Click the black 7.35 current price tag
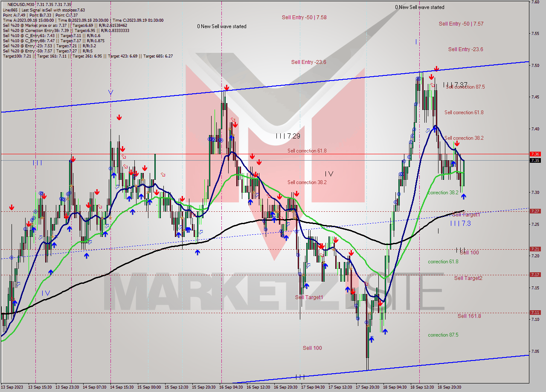546x392 pixels. click(535, 160)
